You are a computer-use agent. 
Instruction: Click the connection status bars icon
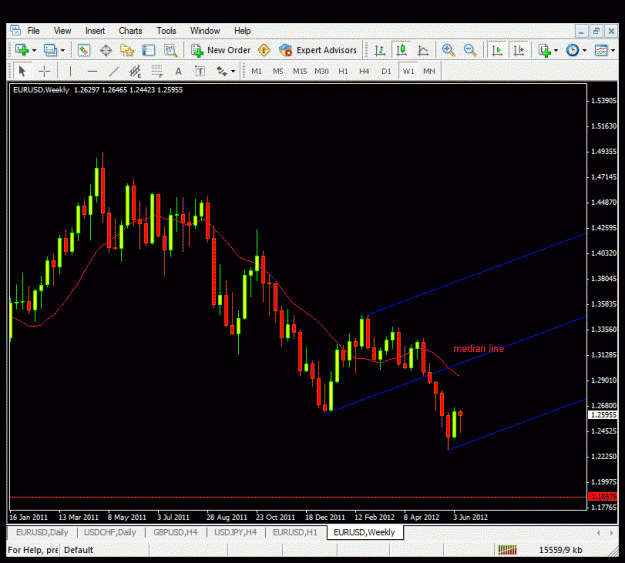point(507,550)
